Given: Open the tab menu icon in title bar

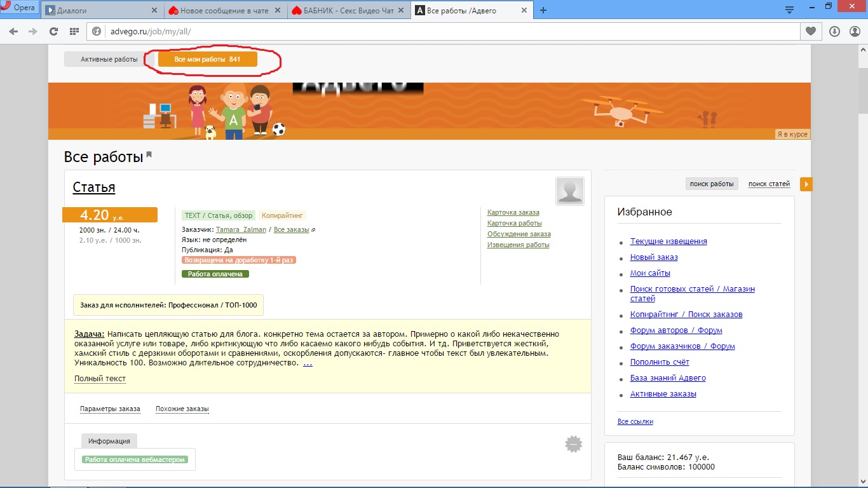Looking at the screenshot, I should pyautogui.click(x=789, y=10).
